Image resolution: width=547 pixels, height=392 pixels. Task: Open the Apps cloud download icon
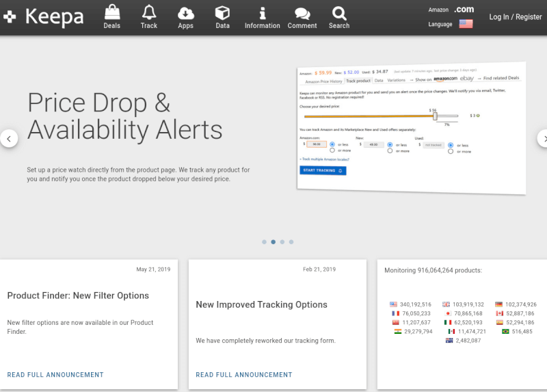point(185,13)
